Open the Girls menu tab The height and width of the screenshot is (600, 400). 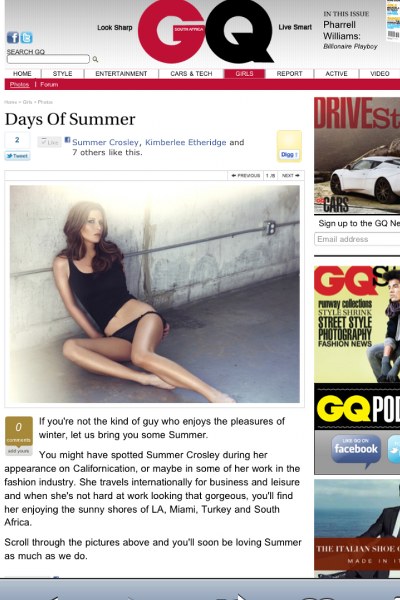click(x=244, y=73)
